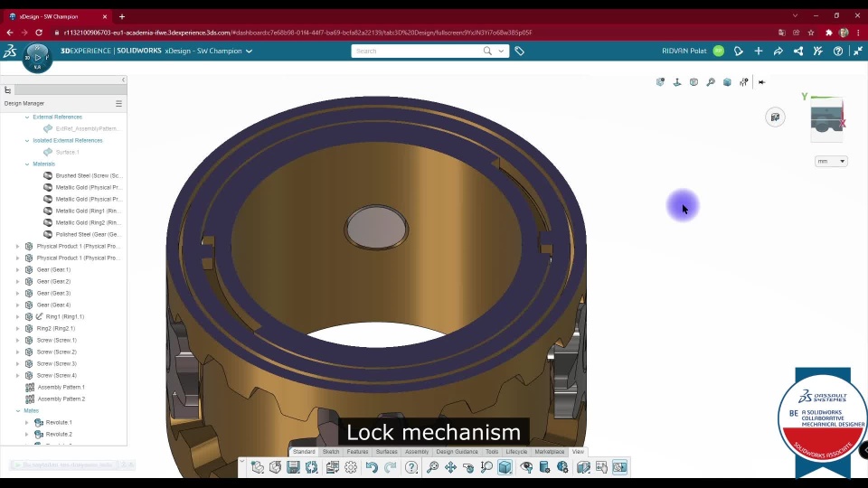Open the 3DEXPERIENCE compass
This screenshot has height=488, width=868.
[37, 58]
